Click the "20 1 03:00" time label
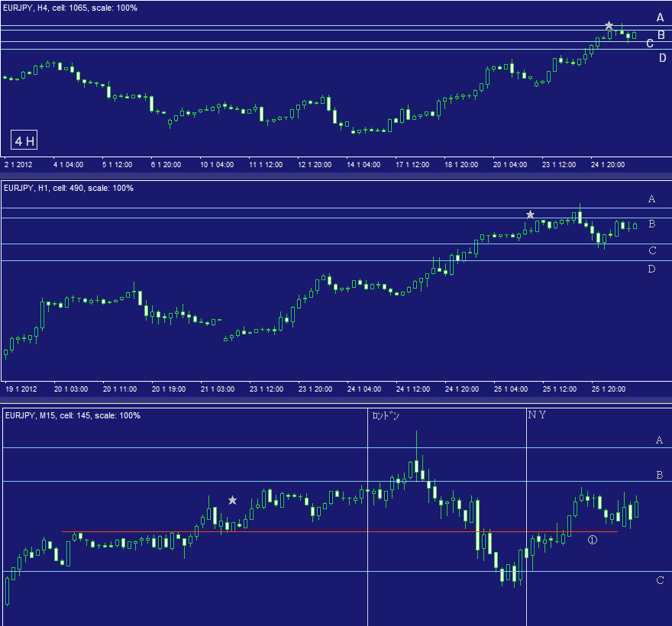Image resolution: width=672 pixels, height=626 pixels. pos(71,389)
